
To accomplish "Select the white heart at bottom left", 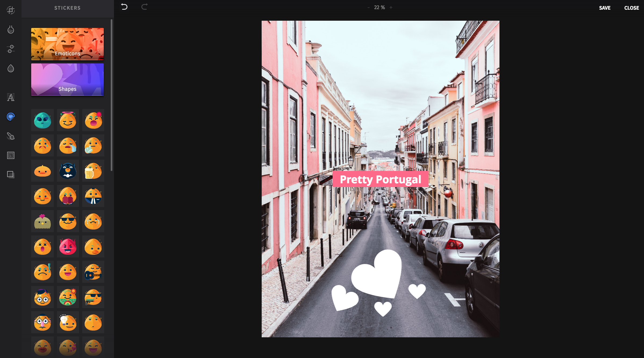I will click(x=345, y=298).
